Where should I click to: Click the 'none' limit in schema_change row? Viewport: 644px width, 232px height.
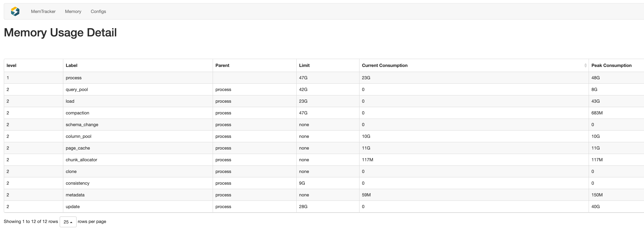[x=304, y=125]
